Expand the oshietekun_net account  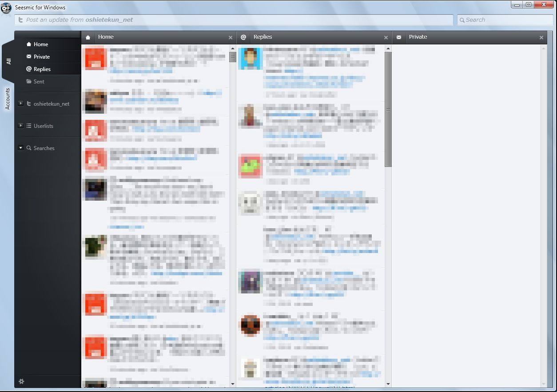pyautogui.click(x=20, y=103)
